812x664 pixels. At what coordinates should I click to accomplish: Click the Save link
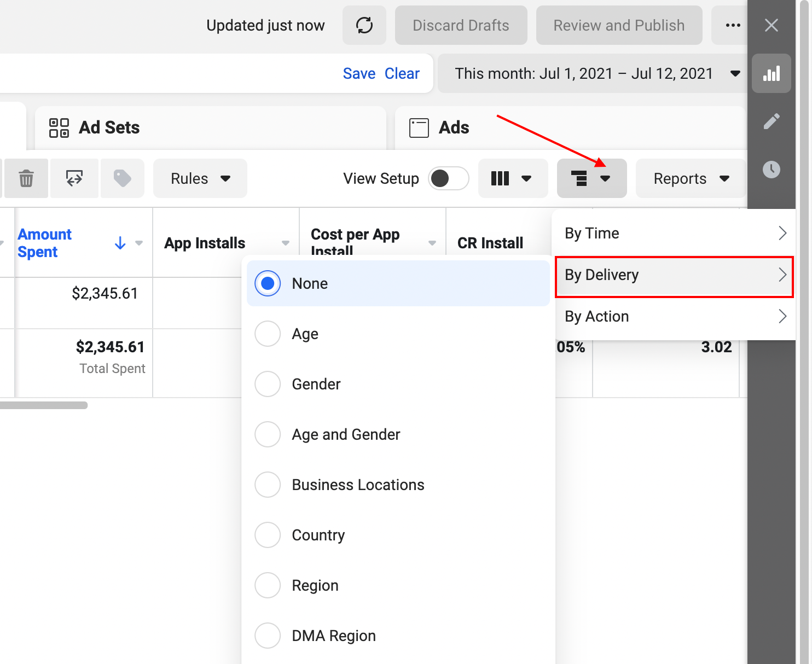click(x=359, y=73)
